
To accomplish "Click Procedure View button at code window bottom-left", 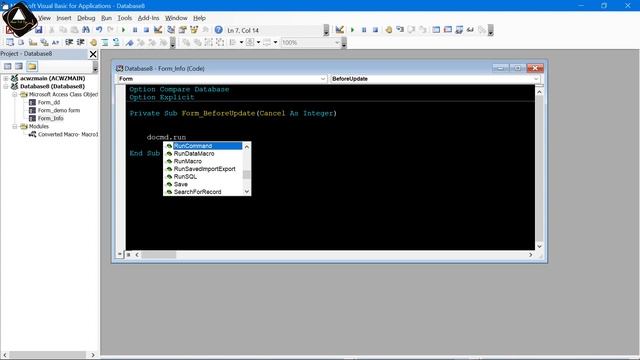I will [x=120, y=254].
